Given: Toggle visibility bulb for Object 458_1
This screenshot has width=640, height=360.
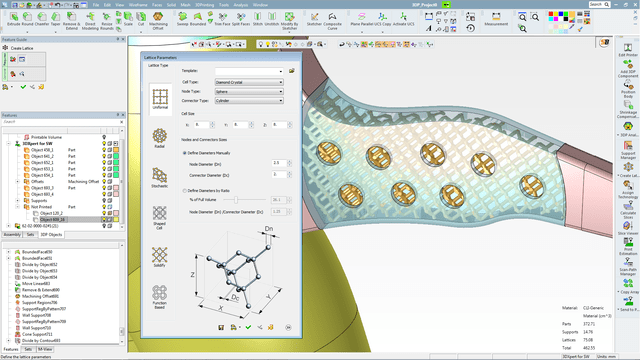Looking at the screenshot, I should tap(104, 150).
